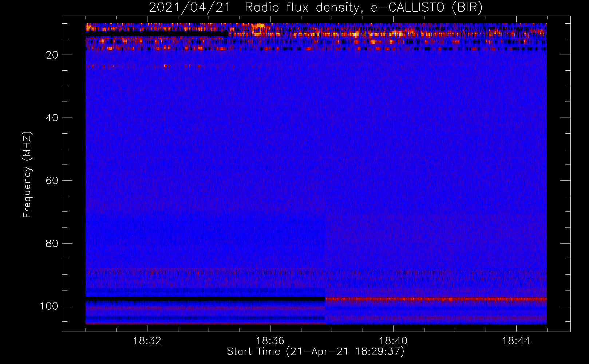Click the plot title '2021/04/21 Radio flux density, e-CALLISTO (BIR)'
Screen dimensions: 589x364
click(316, 7)
